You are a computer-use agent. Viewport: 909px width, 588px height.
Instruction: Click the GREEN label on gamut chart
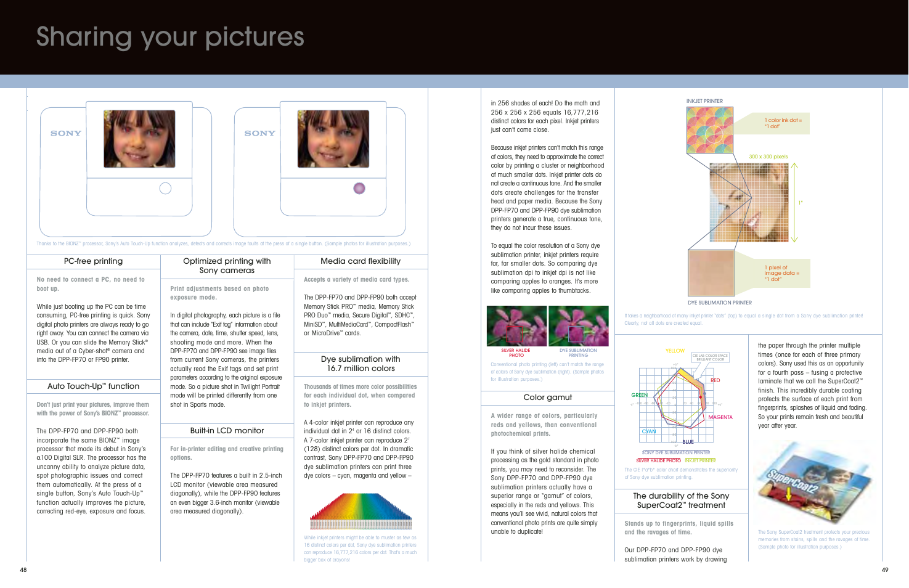pos(639,395)
